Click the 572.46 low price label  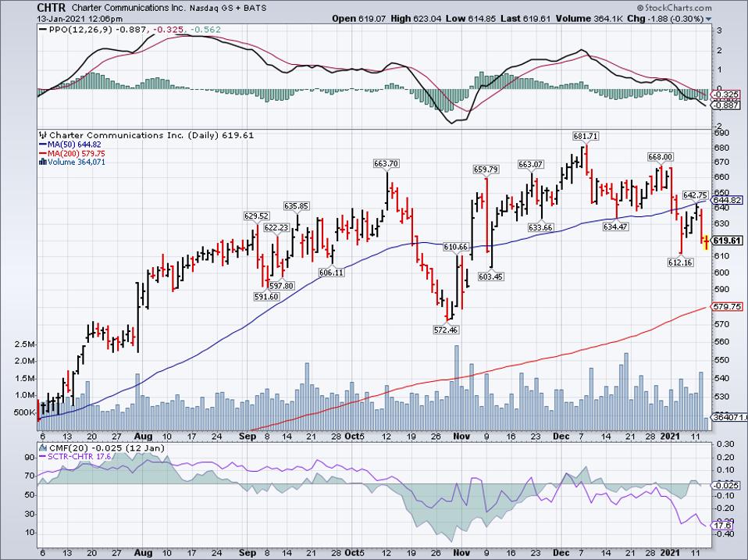pyautogui.click(x=446, y=330)
